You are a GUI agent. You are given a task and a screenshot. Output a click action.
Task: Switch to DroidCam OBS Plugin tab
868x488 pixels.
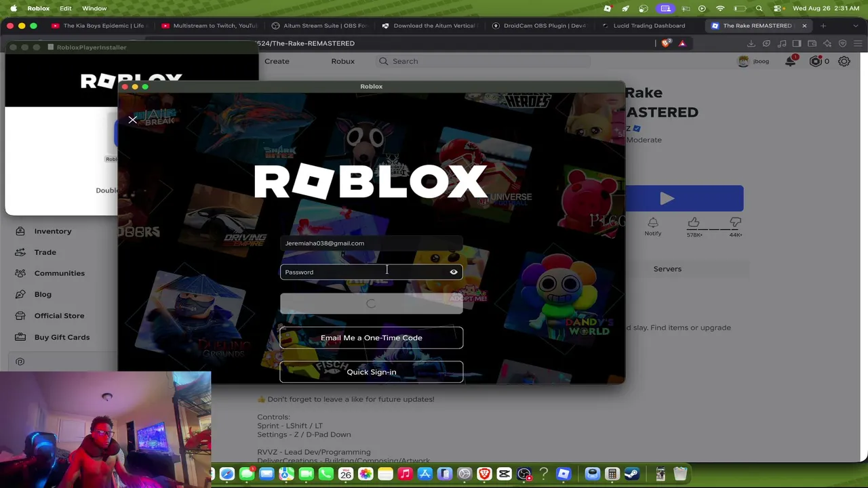tap(540, 26)
